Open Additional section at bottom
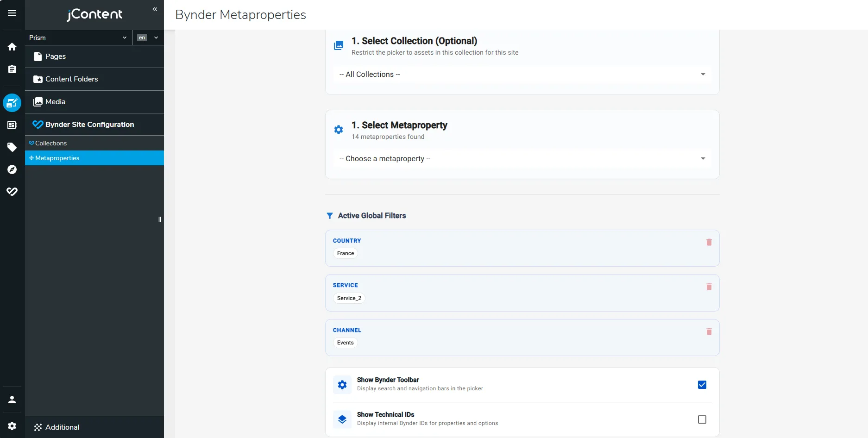The image size is (868, 438). [94, 427]
